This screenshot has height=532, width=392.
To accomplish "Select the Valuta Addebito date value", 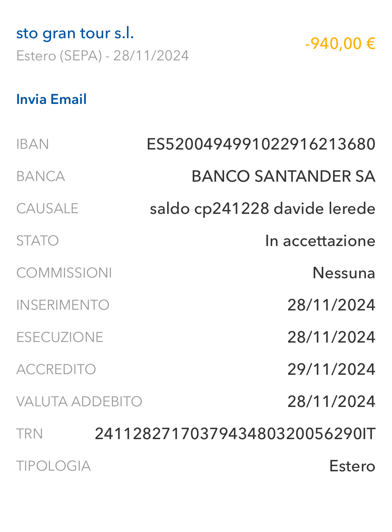I will (x=331, y=402).
